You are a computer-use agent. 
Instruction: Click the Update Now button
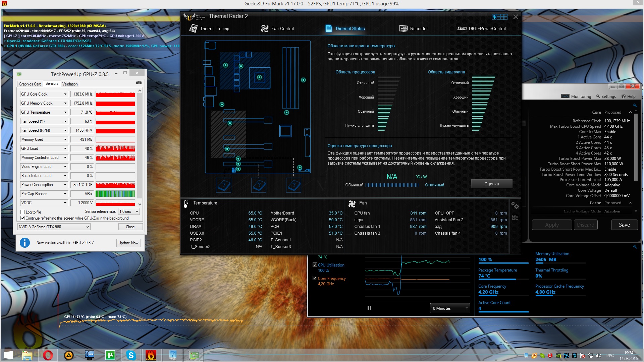coord(128,243)
